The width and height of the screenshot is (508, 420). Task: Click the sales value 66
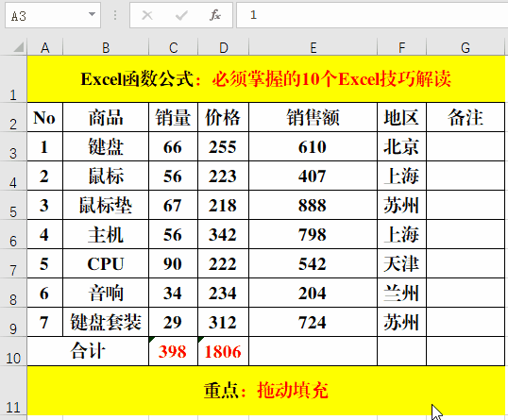coord(174,146)
